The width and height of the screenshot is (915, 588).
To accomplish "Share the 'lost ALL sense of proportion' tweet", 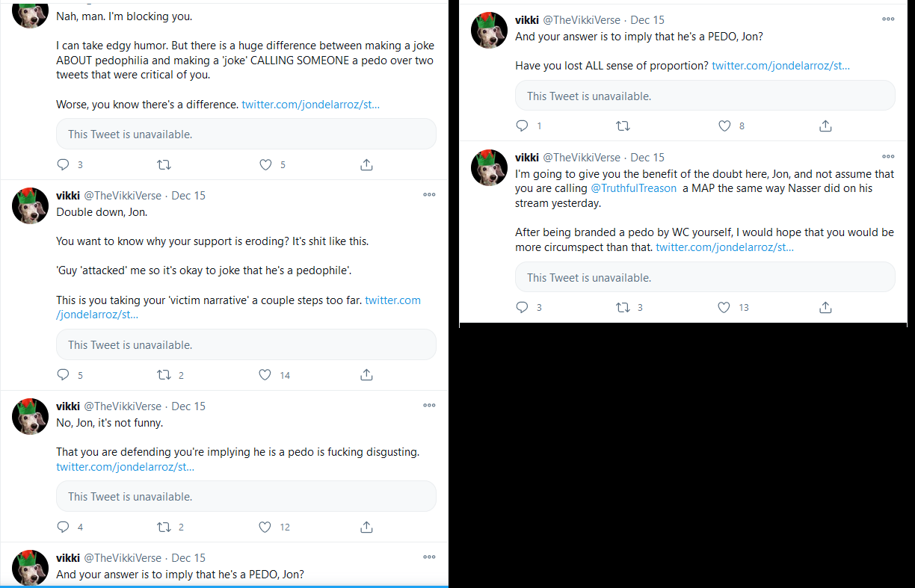I will tap(825, 126).
